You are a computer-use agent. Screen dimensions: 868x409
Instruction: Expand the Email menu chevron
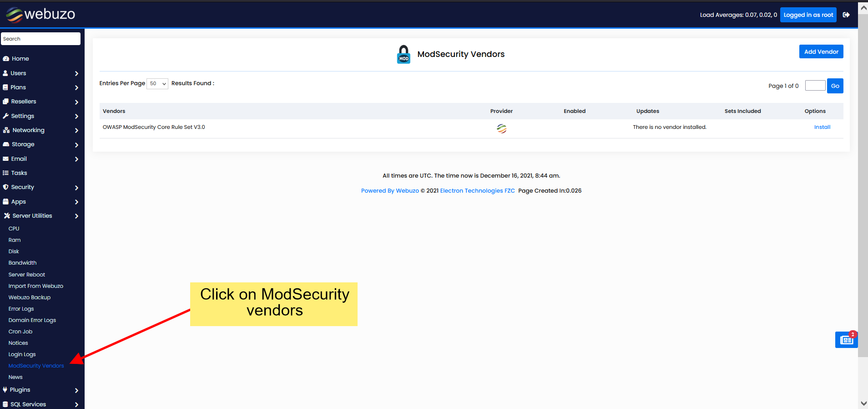tap(76, 159)
